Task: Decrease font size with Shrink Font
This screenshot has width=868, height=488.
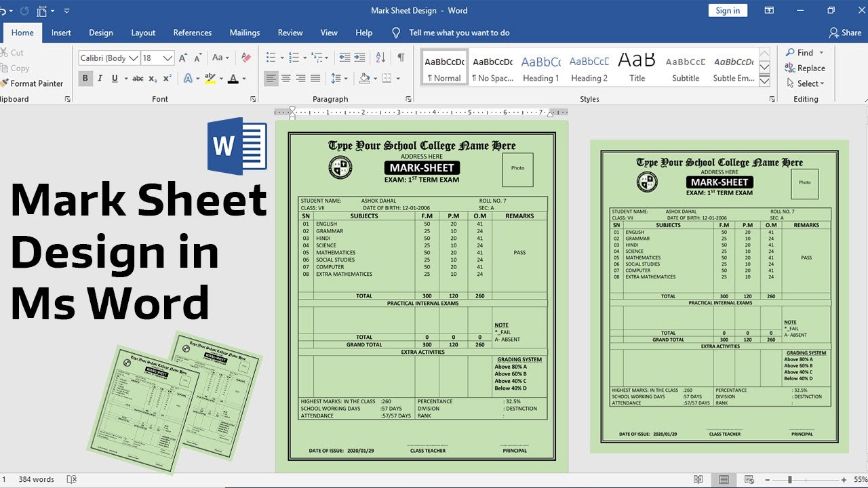Action: (198, 58)
